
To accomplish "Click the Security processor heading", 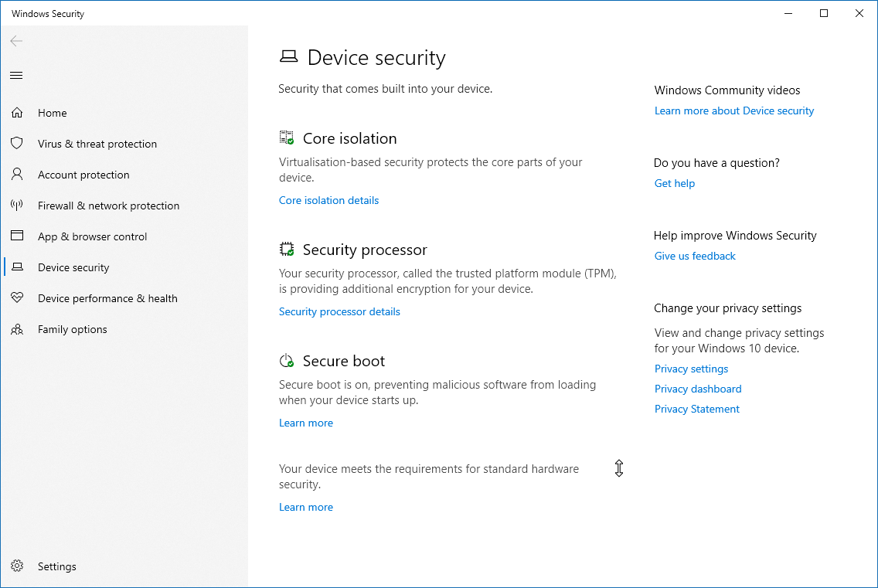I will [365, 250].
